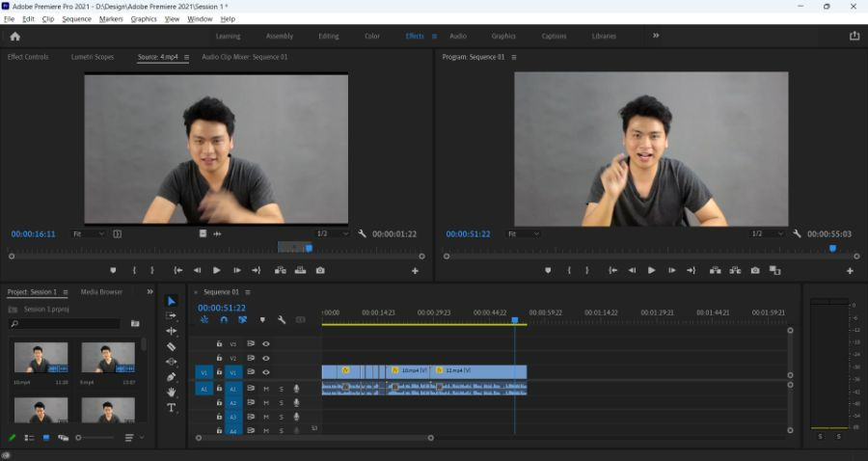This screenshot has width=868, height=461.
Task: Click Insert button in Source monitor
Action: (281, 271)
